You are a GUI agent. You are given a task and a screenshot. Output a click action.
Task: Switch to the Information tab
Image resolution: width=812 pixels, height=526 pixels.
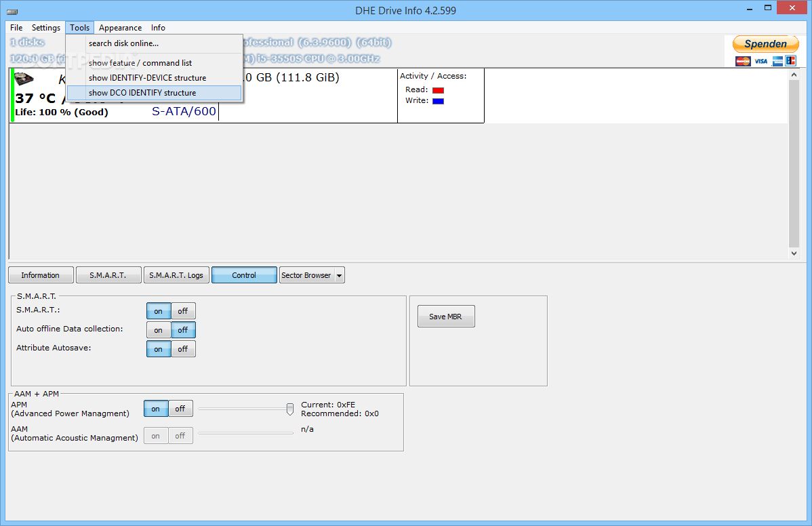tap(41, 275)
